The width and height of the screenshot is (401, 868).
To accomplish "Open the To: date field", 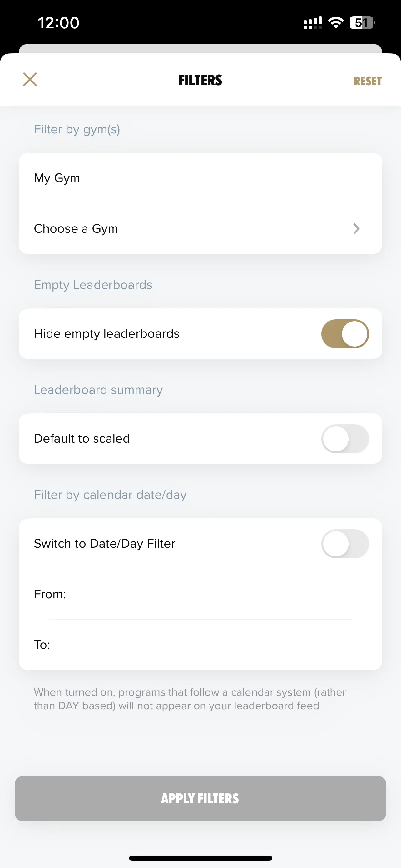I will 200,645.
